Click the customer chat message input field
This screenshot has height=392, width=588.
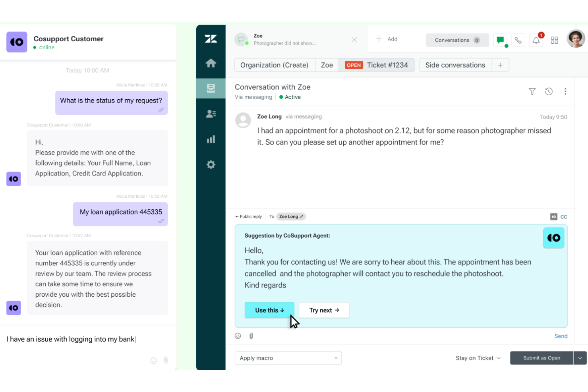(x=88, y=339)
